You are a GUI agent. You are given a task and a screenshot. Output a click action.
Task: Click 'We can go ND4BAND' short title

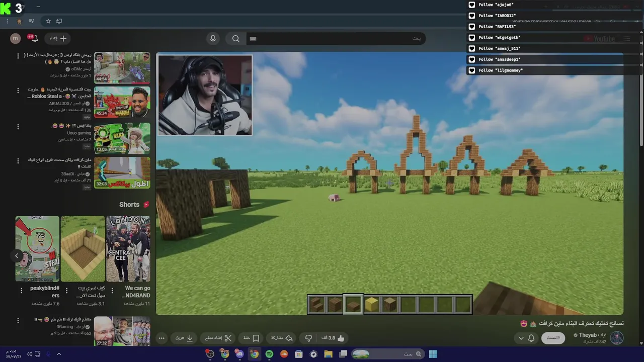pyautogui.click(x=137, y=292)
